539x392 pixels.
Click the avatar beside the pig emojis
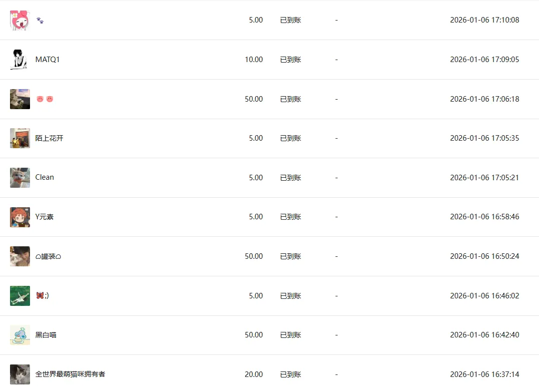tap(20, 99)
